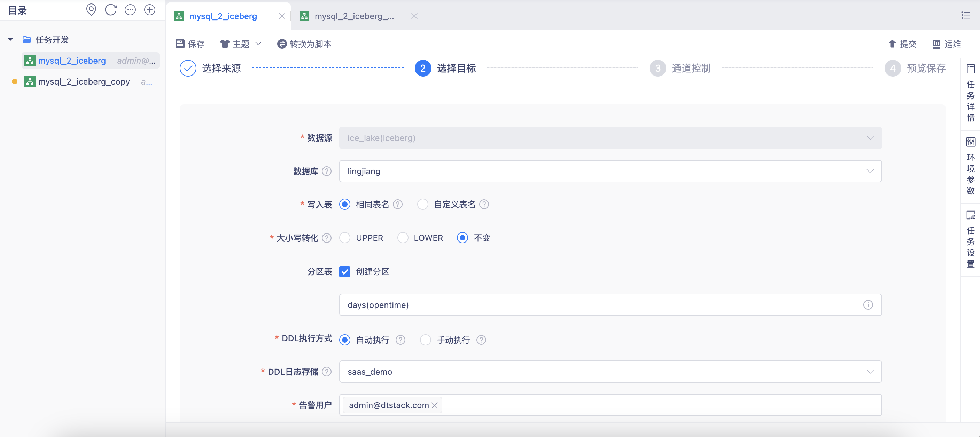Click the 目录 panel title
This screenshot has height=437, width=980.
pyautogui.click(x=17, y=10)
